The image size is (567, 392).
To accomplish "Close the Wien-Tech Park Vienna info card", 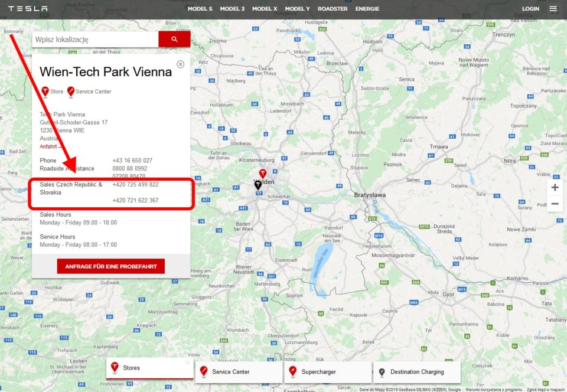I will [181, 64].
